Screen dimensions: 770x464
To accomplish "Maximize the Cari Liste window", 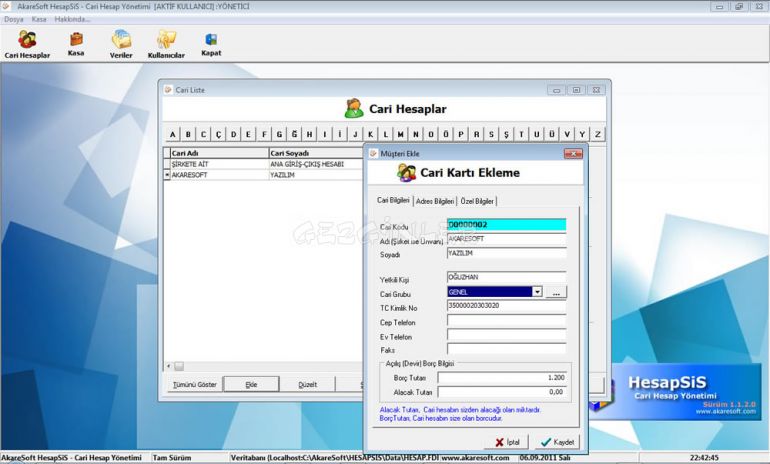I will coord(576,90).
